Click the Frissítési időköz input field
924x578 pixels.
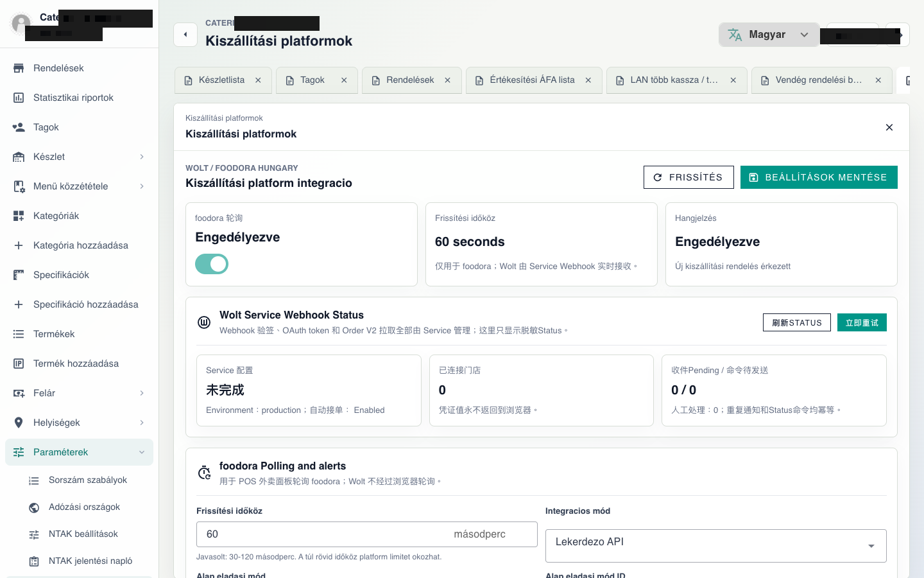click(367, 534)
